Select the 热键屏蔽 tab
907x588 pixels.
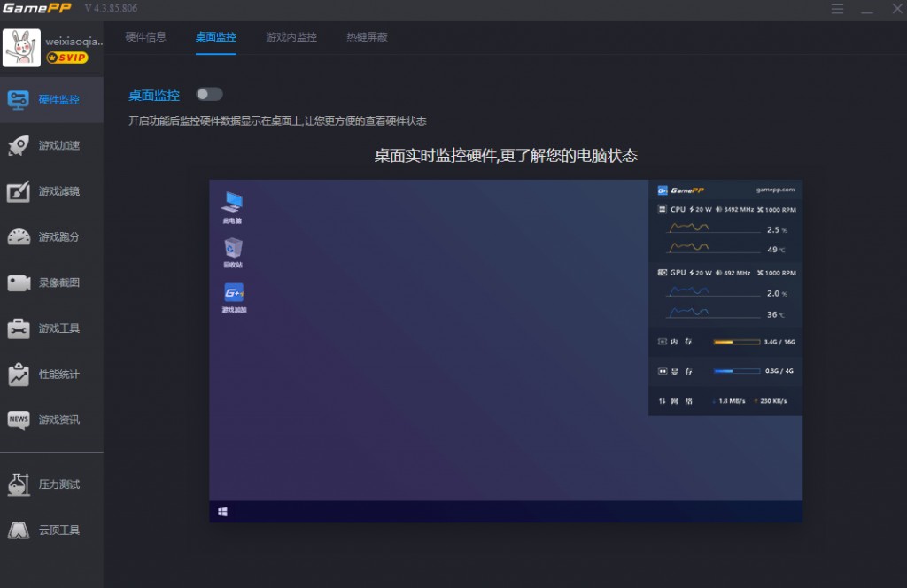click(x=366, y=37)
